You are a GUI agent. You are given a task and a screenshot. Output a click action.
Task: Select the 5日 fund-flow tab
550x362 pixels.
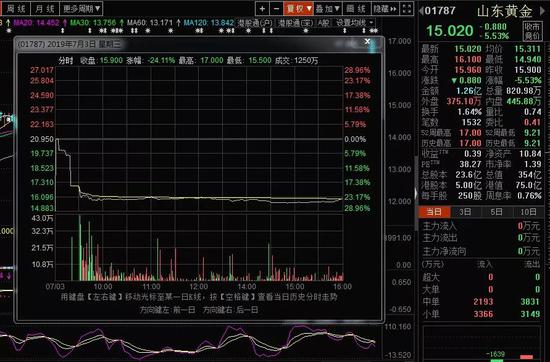pos(496,212)
